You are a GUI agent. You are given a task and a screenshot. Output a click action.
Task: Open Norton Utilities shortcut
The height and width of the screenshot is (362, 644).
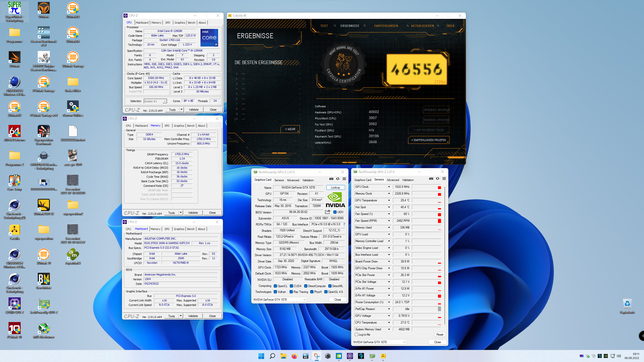click(x=73, y=109)
